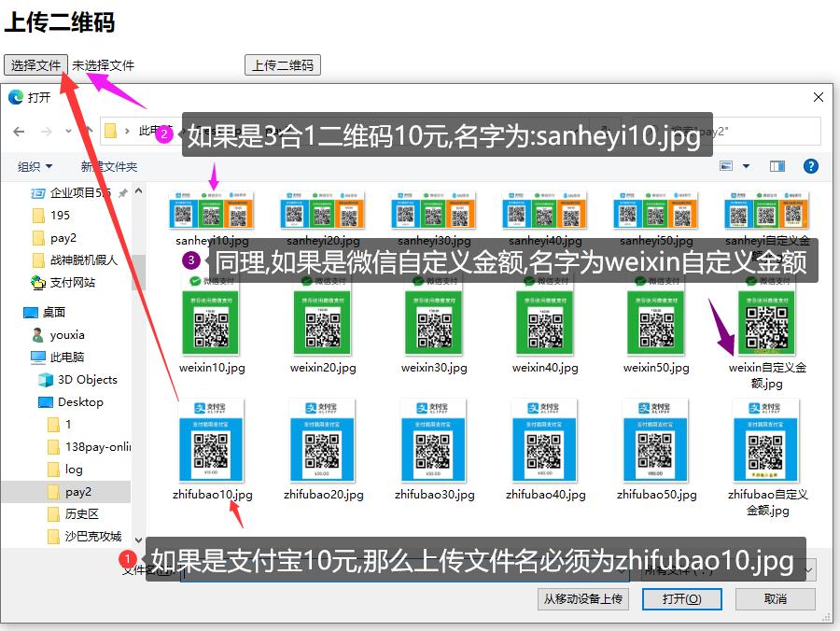Click the 上传二维码 upload button

[282, 65]
